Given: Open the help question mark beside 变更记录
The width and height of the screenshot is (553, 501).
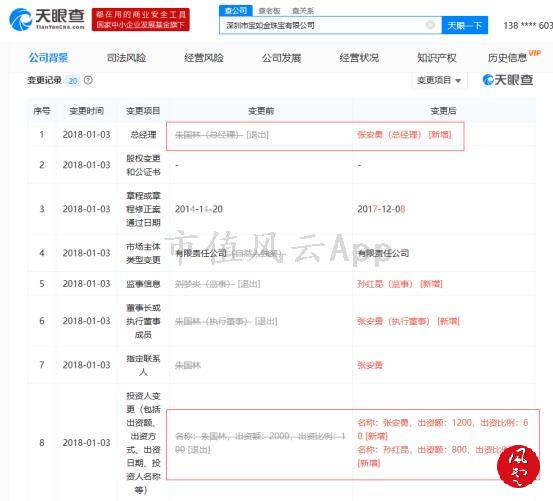Looking at the screenshot, I should [88, 80].
